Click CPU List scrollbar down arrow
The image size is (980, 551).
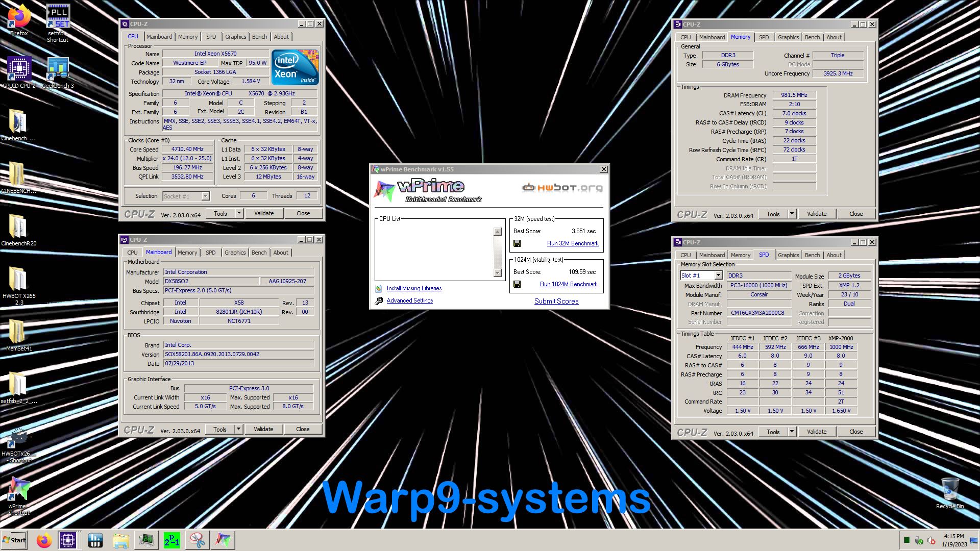(x=498, y=273)
